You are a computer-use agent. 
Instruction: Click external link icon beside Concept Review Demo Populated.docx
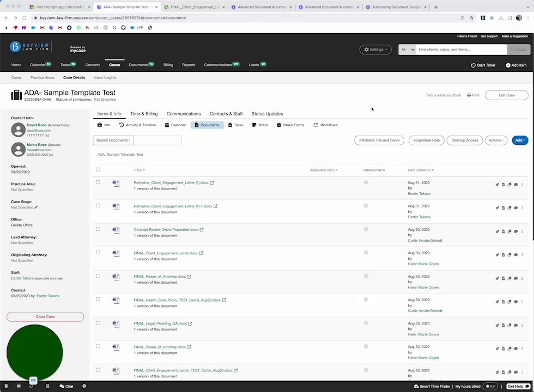pos(202,230)
